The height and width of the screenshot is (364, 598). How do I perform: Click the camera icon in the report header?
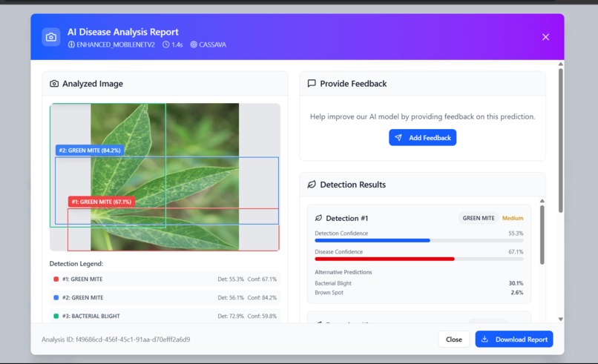click(51, 37)
